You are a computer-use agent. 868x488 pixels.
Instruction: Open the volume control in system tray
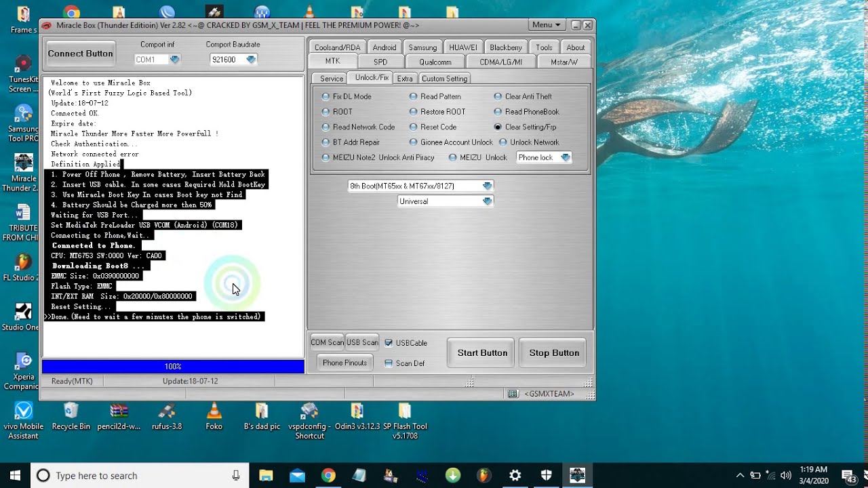coord(786,475)
